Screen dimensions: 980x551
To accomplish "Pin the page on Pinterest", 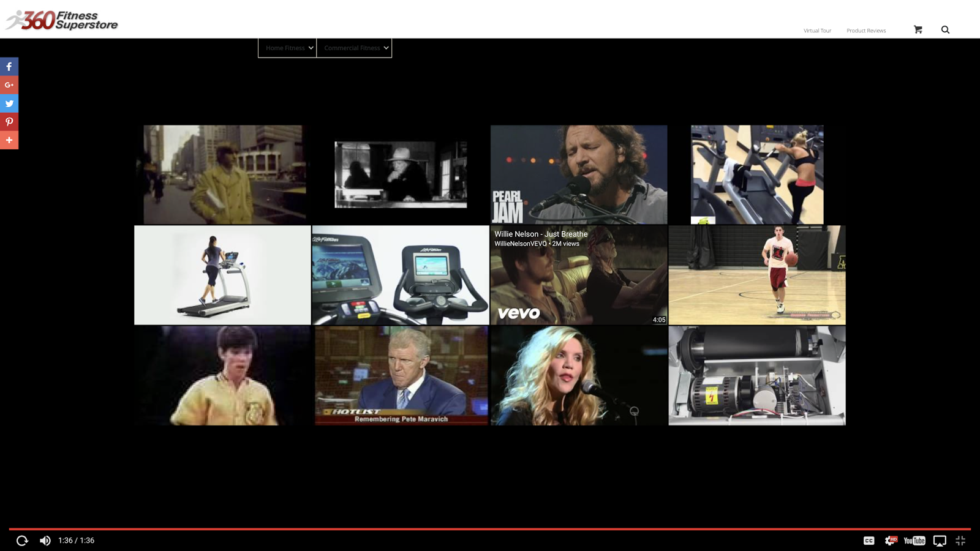I will pyautogui.click(x=9, y=122).
